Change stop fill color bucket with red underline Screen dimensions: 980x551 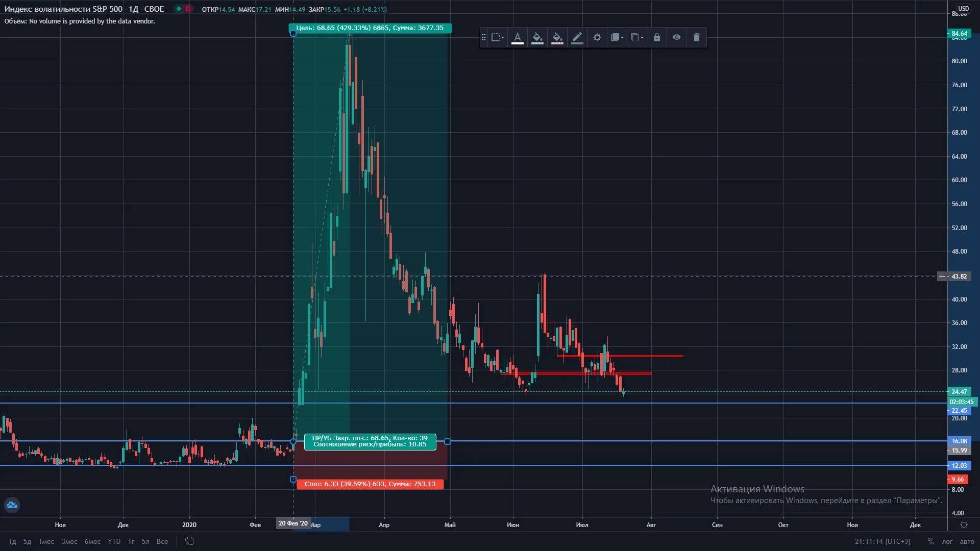pyautogui.click(x=557, y=37)
